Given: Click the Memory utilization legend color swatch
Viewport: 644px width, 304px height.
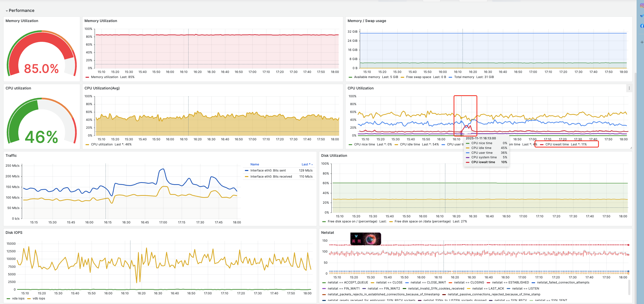Looking at the screenshot, I should [87, 77].
